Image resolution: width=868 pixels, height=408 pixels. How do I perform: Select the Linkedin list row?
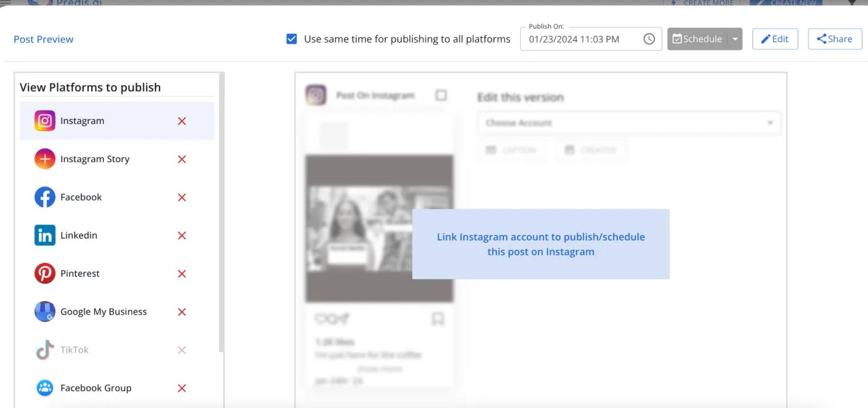click(117, 236)
